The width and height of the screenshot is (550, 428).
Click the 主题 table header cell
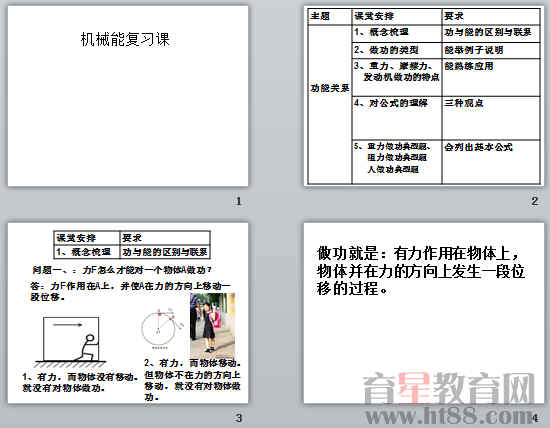pos(330,16)
